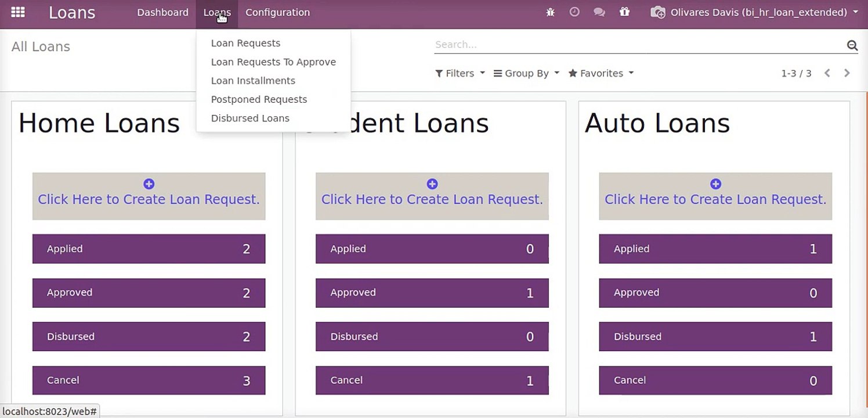The image size is (868, 418).
Task: Select Postponed Requests menu entry
Action: tap(259, 99)
